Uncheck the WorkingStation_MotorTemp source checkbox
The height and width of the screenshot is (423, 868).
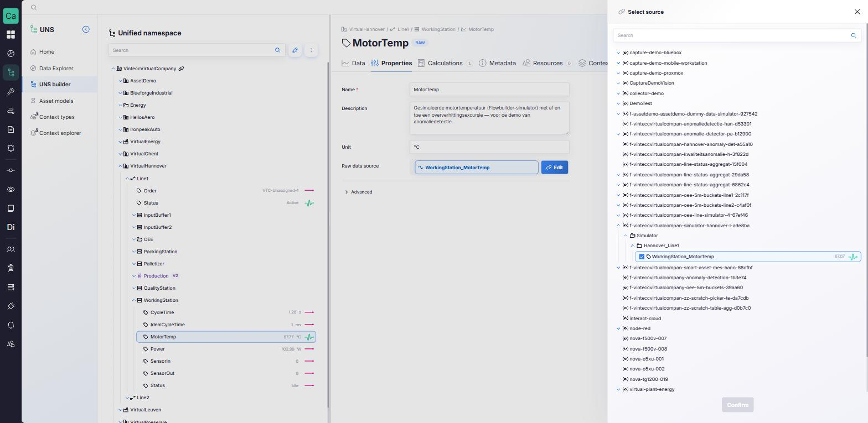point(642,257)
